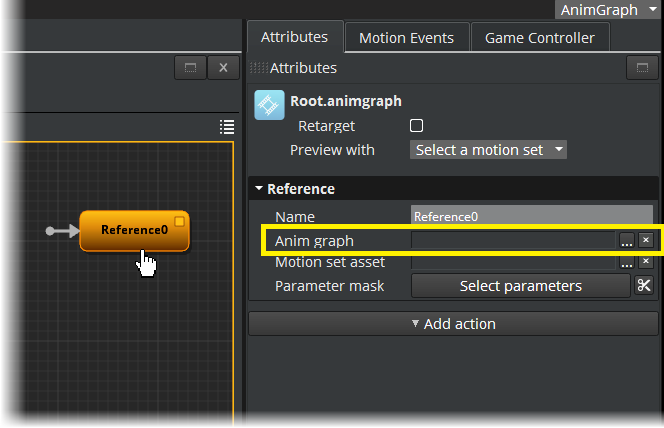Viewport: 664px width, 428px height.
Task: Expand the Add action menu
Action: click(x=453, y=323)
